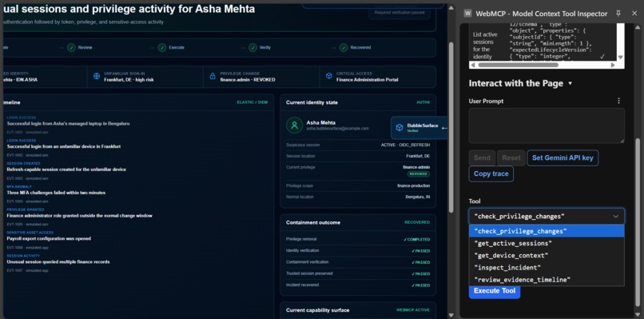Click the Recovered step checkmark icon
Image resolution: width=644 pixels, height=319 pixels.
tap(344, 48)
